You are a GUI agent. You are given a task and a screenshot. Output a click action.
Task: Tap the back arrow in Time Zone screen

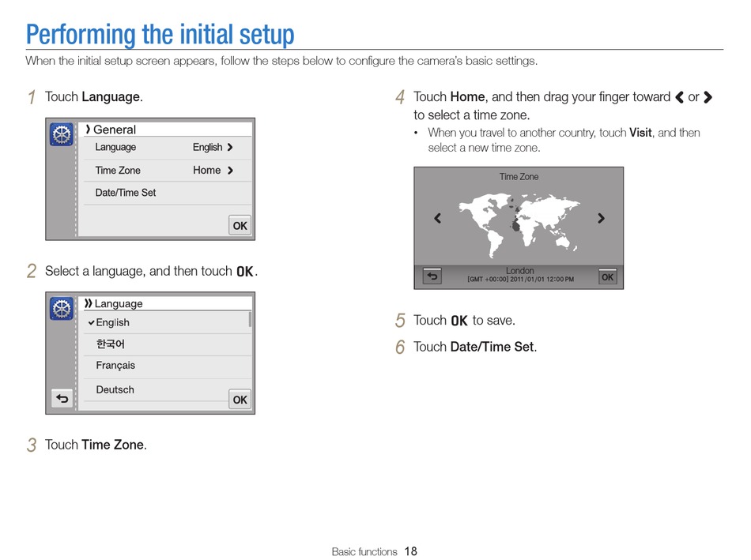tap(432, 276)
